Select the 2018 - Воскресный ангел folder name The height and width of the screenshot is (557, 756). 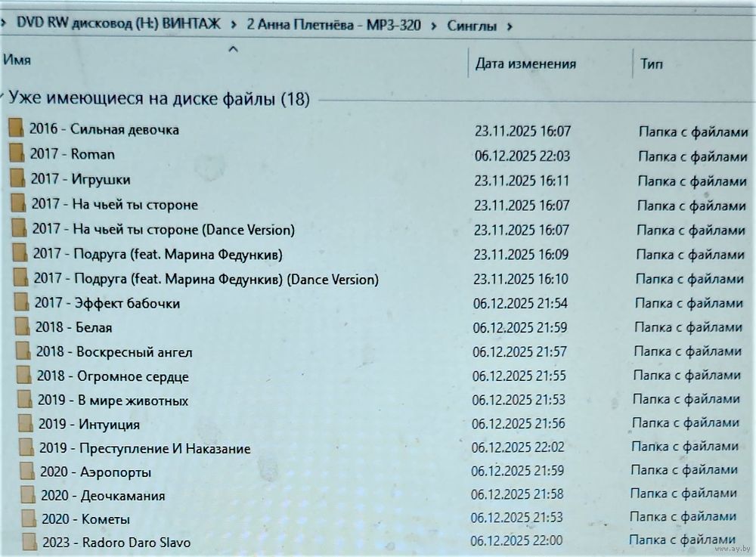(114, 352)
